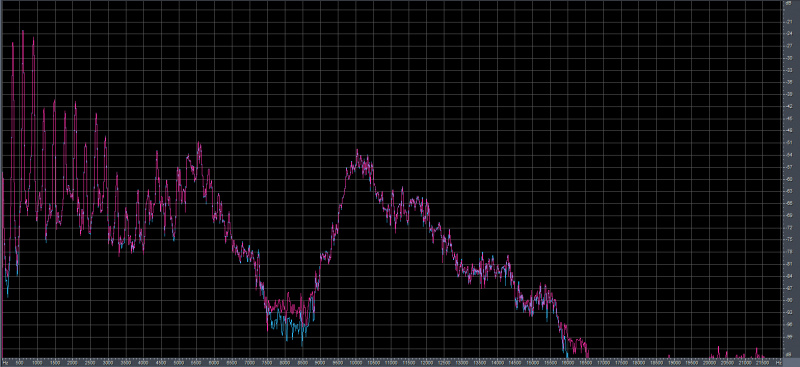Click the -33 level scale label

pos(790,70)
